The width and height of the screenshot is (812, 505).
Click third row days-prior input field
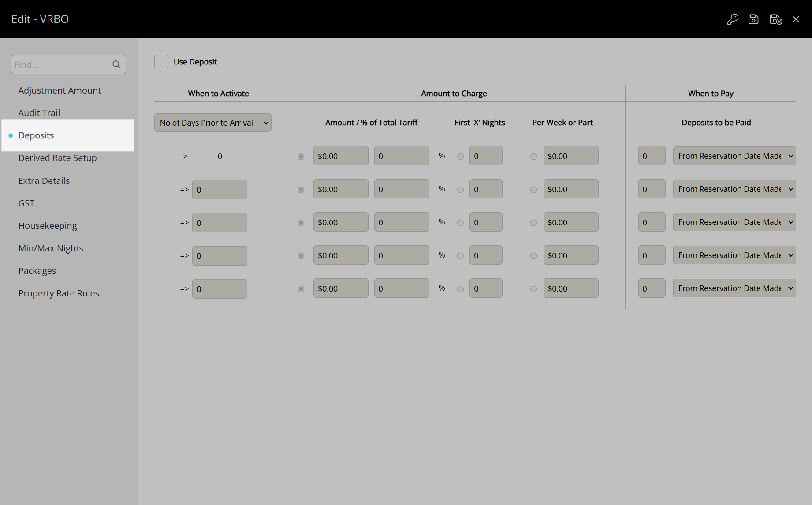[220, 223]
